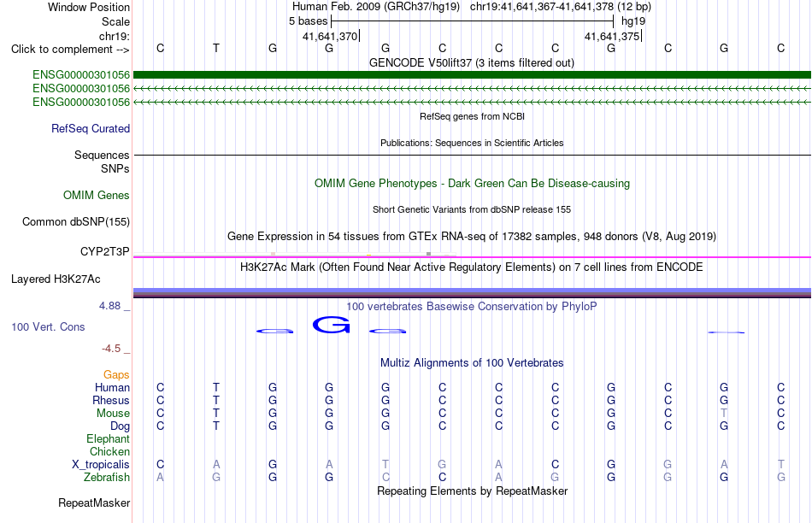
Task: Click '100 vertebrates Basewise Conservation by PhyloP' title
Action: click(x=472, y=306)
